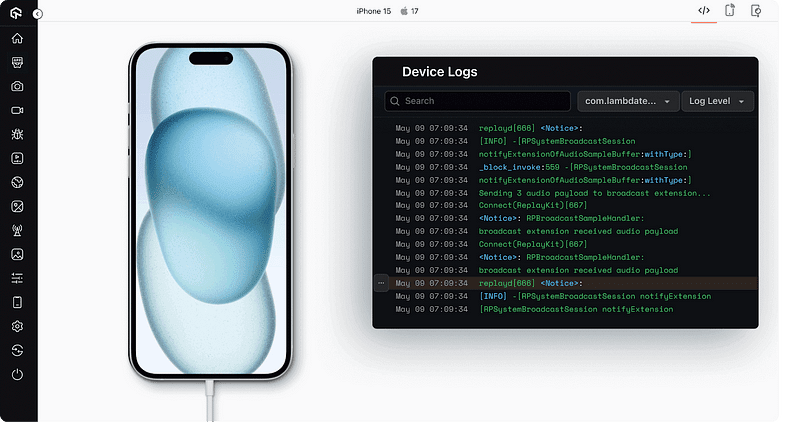Open the Log Level dropdown
800x422 pixels.
tap(717, 101)
